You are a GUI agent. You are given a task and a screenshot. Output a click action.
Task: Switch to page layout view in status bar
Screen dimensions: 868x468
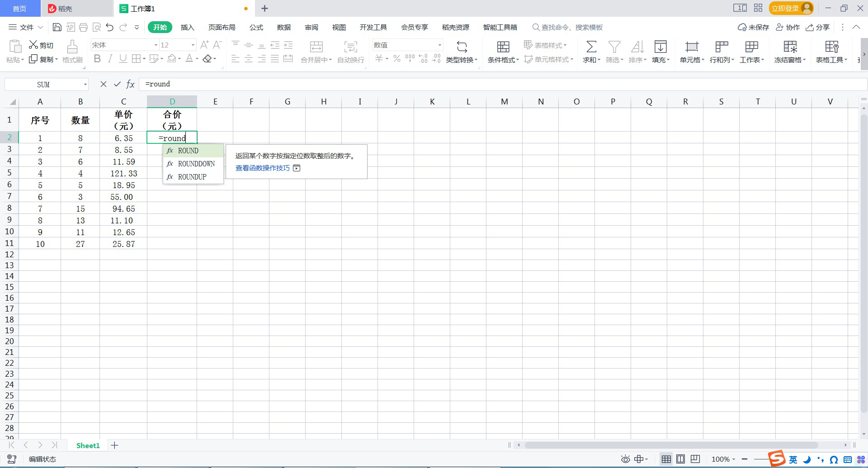(x=680, y=459)
